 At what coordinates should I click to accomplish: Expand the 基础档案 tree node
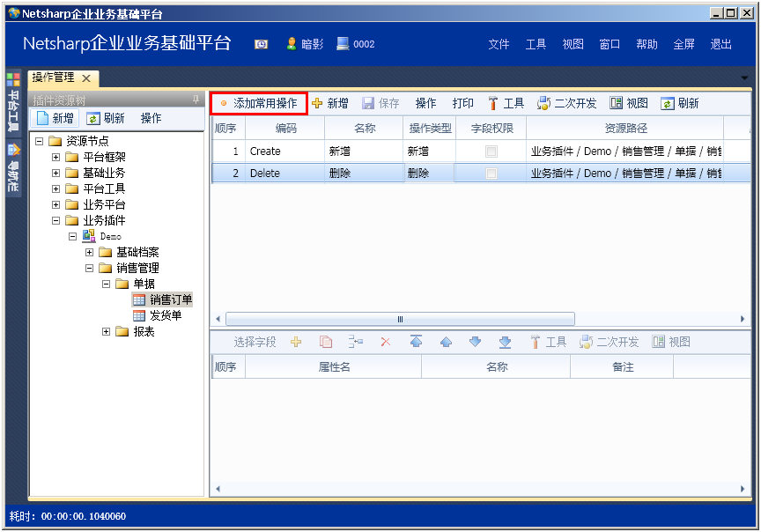click(89, 253)
